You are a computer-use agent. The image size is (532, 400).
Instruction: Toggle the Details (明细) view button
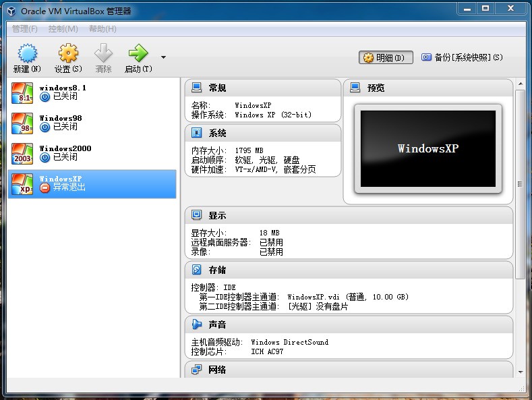click(385, 58)
